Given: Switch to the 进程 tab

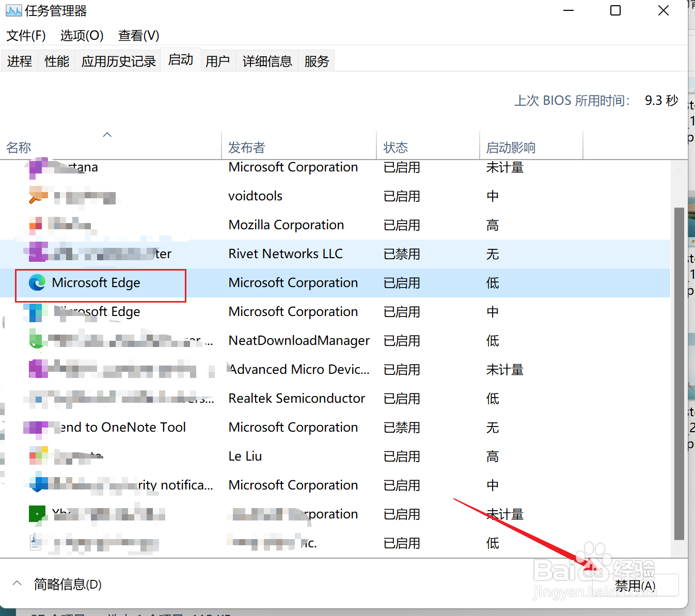Looking at the screenshot, I should point(20,61).
